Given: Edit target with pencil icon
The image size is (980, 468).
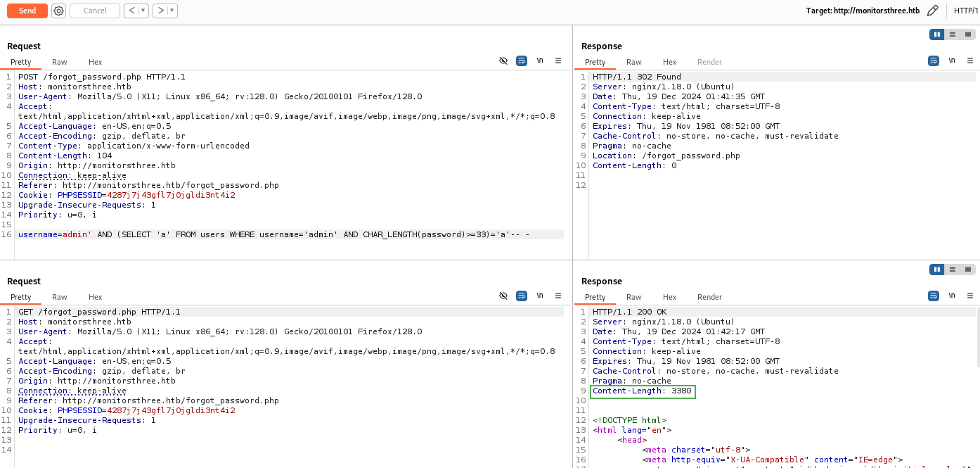Looking at the screenshot, I should click(933, 11).
